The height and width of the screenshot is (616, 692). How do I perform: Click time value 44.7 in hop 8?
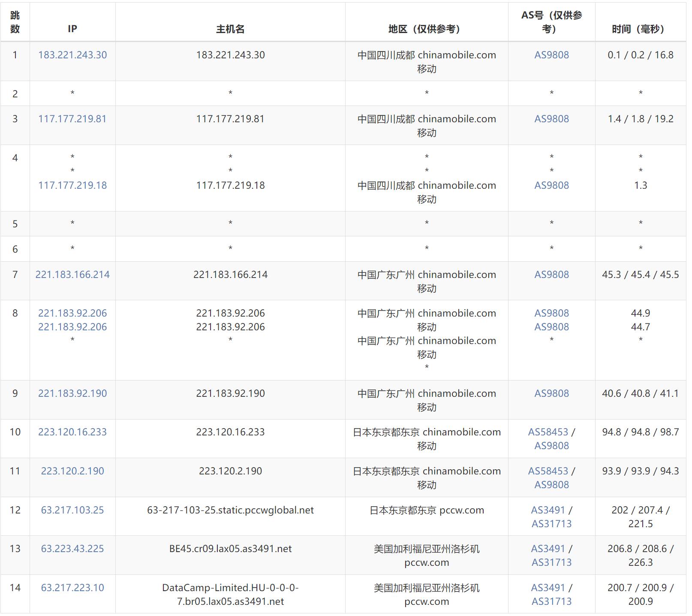[641, 327]
